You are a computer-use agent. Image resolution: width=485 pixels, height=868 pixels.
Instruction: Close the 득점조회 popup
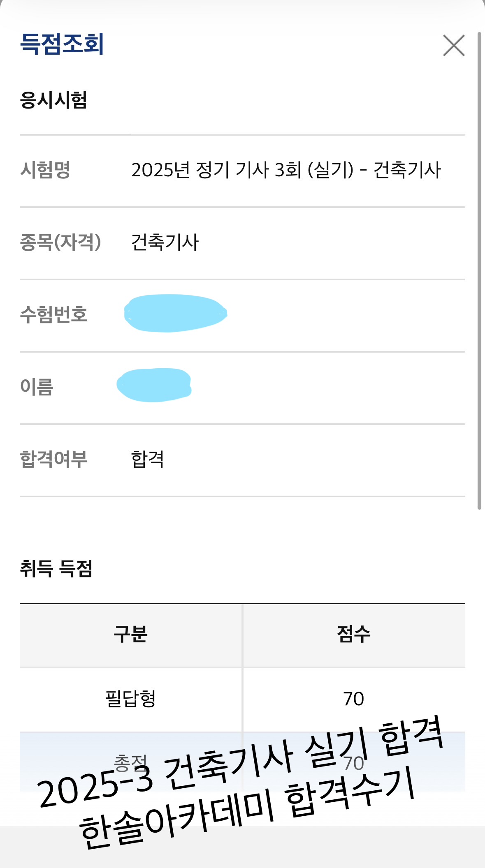[x=454, y=45]
